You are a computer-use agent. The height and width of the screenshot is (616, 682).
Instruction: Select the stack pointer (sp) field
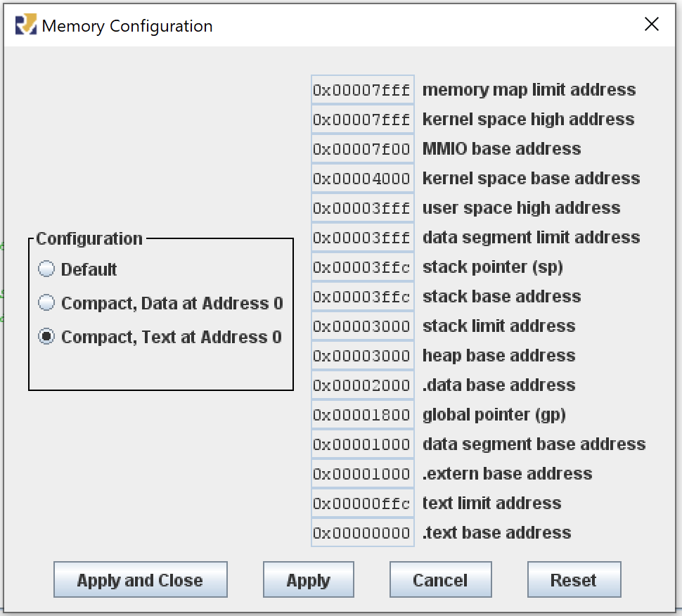(x=362, y=267)
